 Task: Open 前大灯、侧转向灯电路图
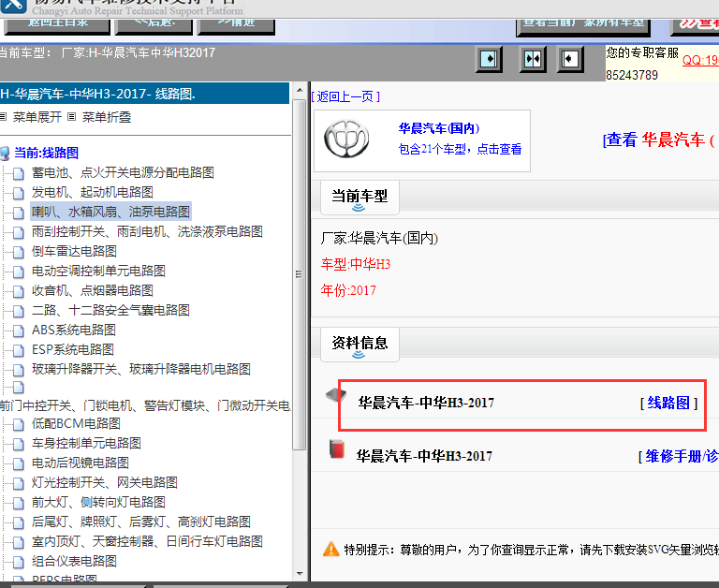[98, 502]
